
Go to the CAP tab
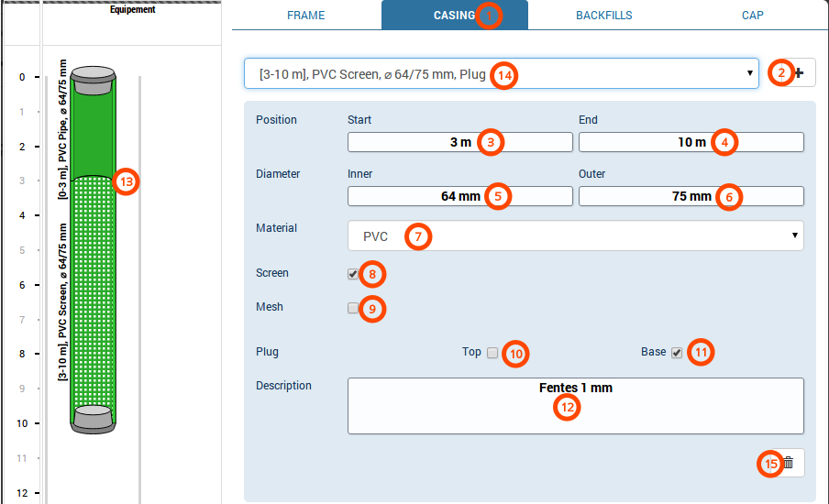coord(752,16)
